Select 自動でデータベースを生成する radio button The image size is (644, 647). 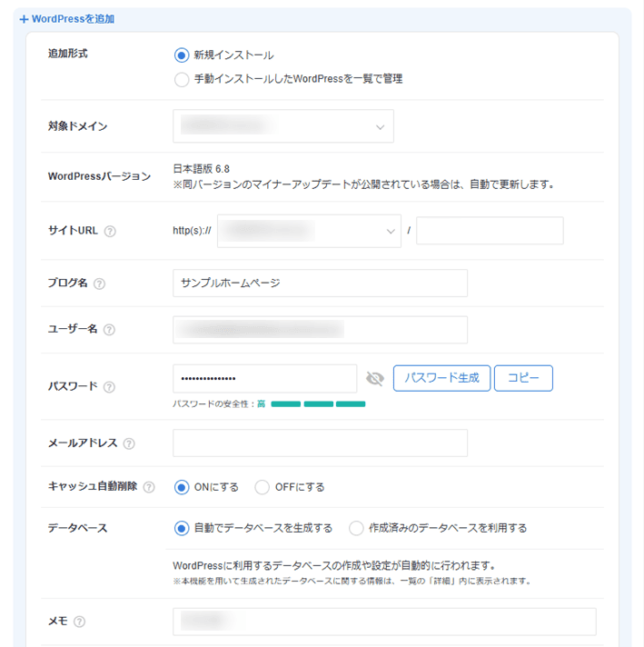182,528
